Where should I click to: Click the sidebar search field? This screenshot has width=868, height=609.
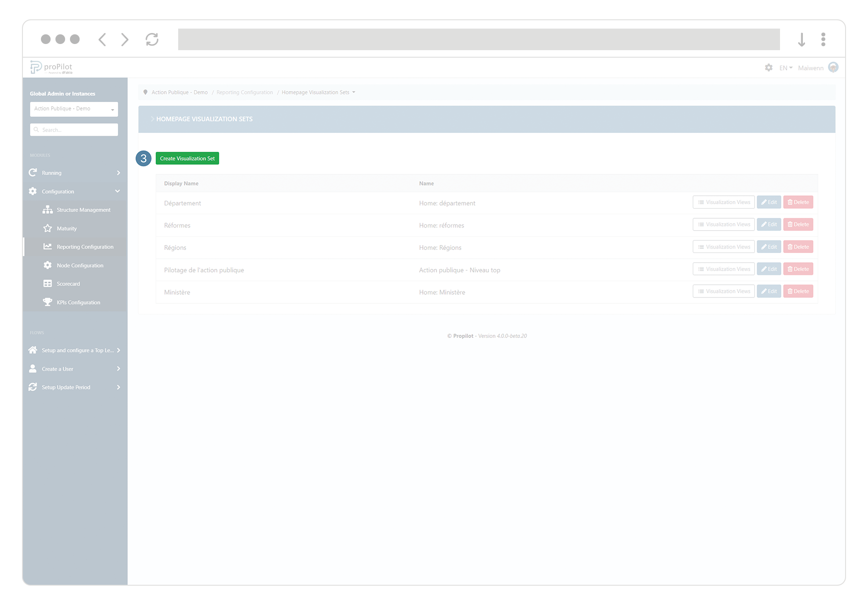point(73,129)
